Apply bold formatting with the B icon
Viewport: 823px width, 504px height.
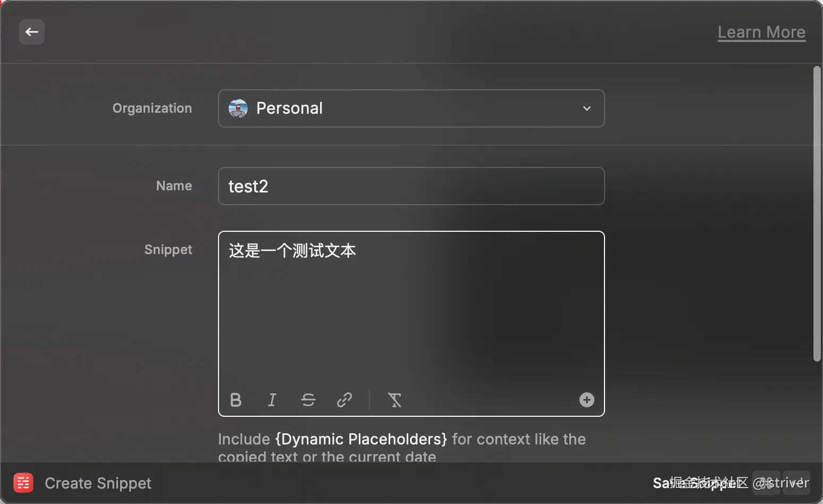pyautogui.click(x=236, y=400)
